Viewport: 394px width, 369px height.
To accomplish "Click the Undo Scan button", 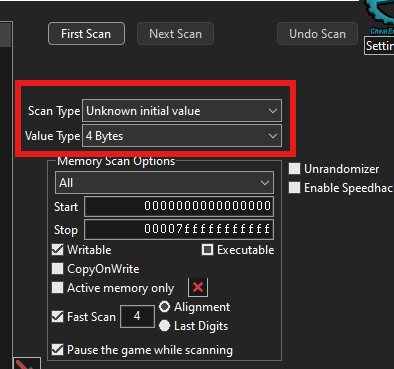I will click(317, 34).
